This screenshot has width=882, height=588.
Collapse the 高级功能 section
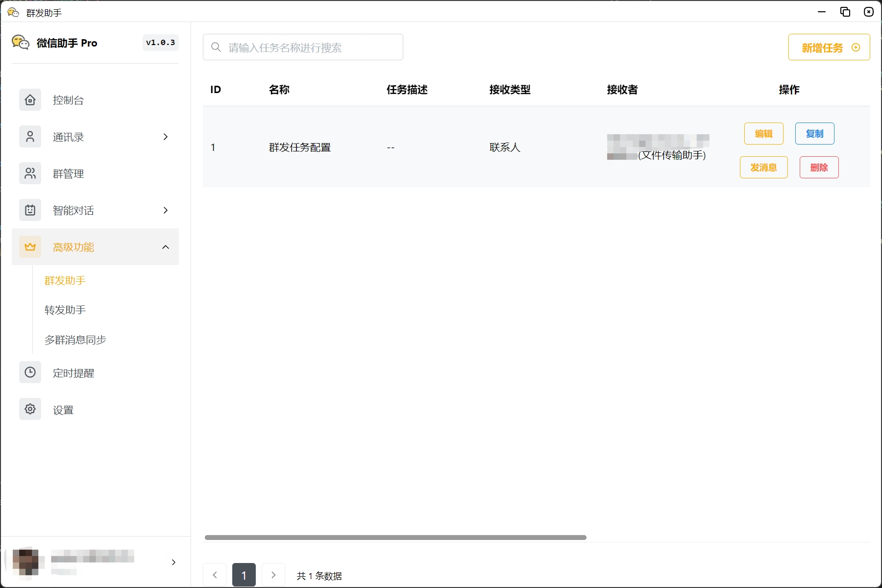coord(165,246)
